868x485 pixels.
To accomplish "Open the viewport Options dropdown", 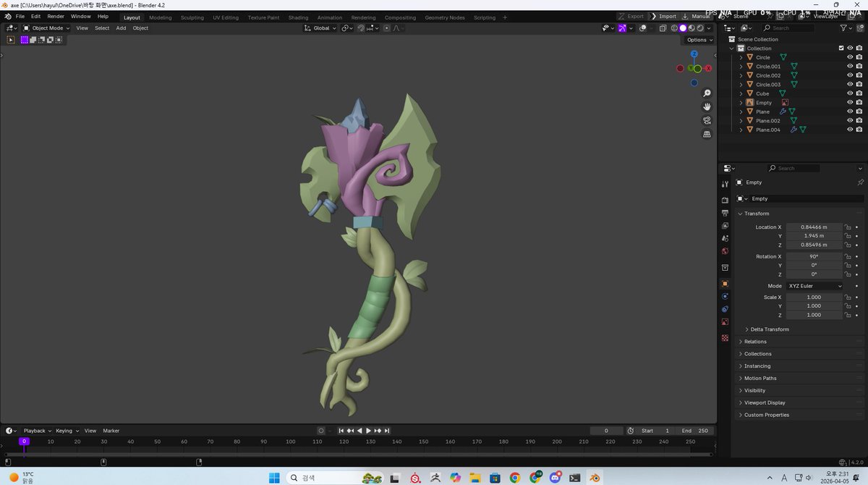I will 699,40.
